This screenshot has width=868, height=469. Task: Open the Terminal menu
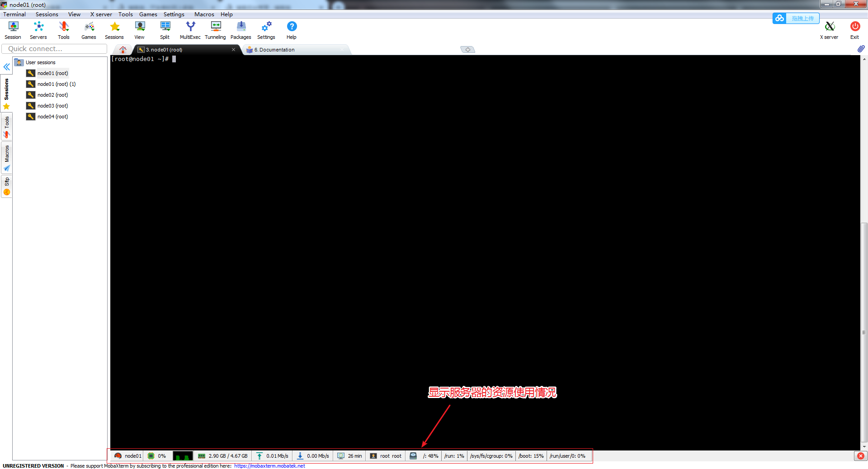click(x=14, y=14)
